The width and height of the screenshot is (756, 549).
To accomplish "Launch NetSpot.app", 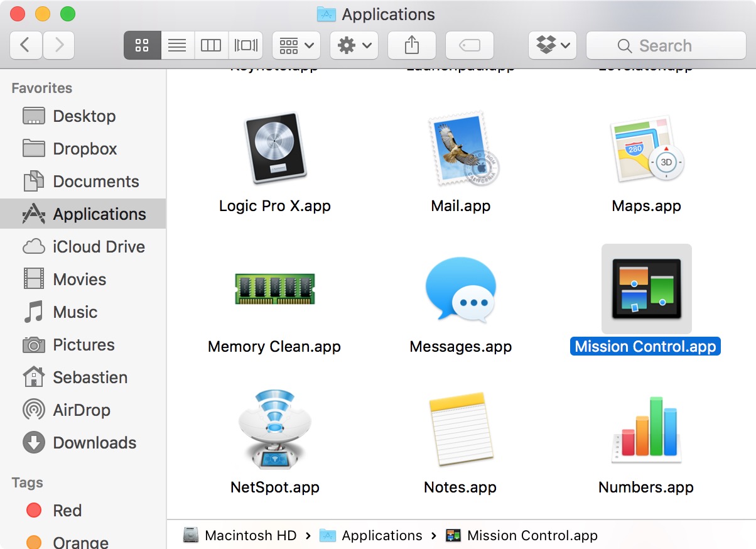I will point(274,430).
